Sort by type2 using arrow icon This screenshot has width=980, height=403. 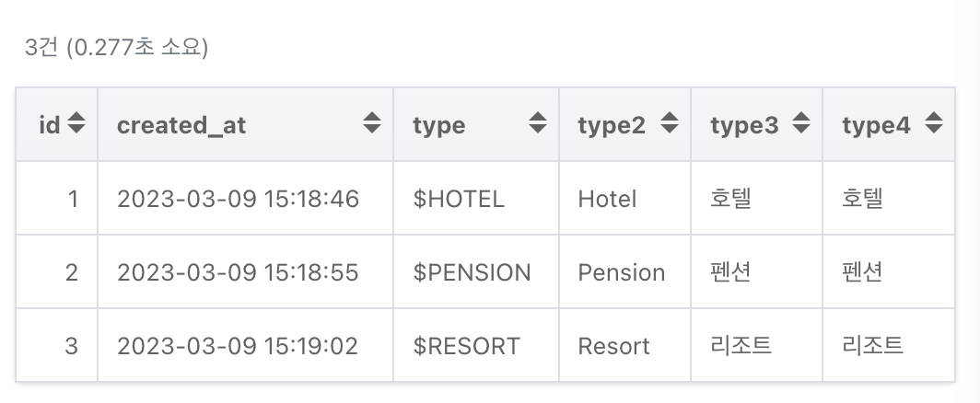point(670,124)
